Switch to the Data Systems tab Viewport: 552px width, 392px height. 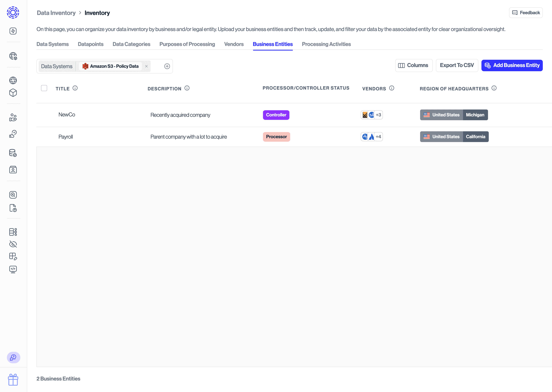tap(52, 44)
